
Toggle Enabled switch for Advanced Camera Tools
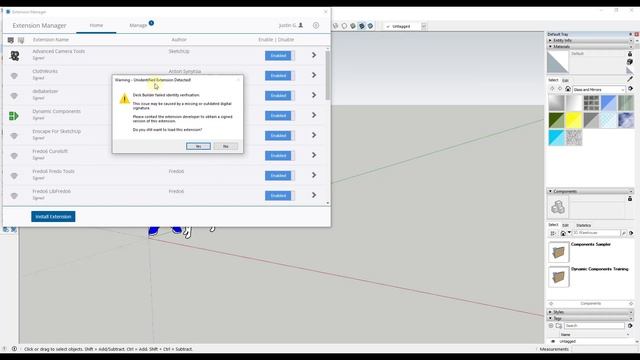pos(280,56)
